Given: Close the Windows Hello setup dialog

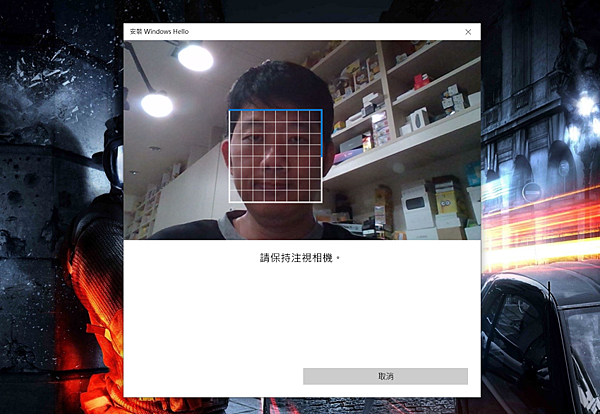Looking at the screenshot, I should coord(468,32).
